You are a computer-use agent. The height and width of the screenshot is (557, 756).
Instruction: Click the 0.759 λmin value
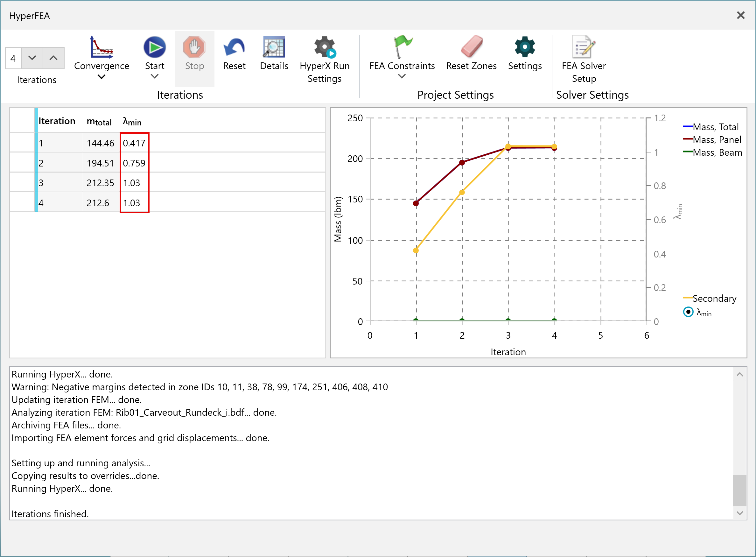(x=134, y=163)
